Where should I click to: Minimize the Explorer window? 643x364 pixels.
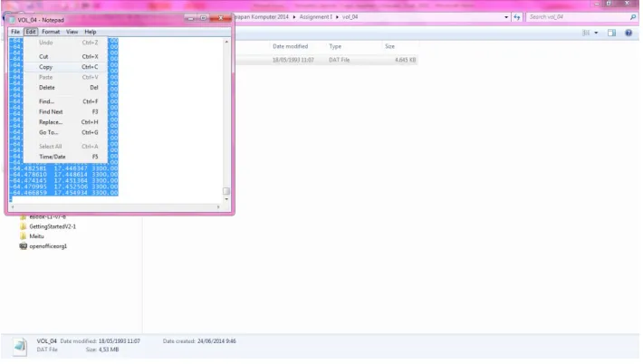597,4
